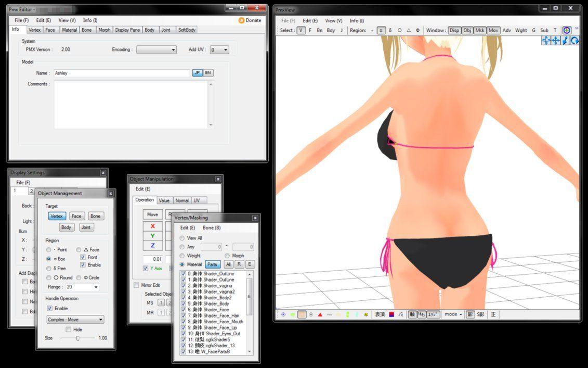The width and height of the screenshot is (588, 368).
Task: Select Bone (Bn) mode in PmxView toolbar
Action: pos(320,30)
